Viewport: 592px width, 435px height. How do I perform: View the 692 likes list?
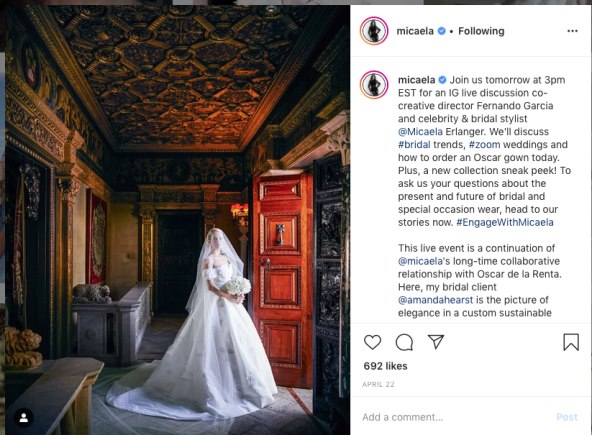385,366
